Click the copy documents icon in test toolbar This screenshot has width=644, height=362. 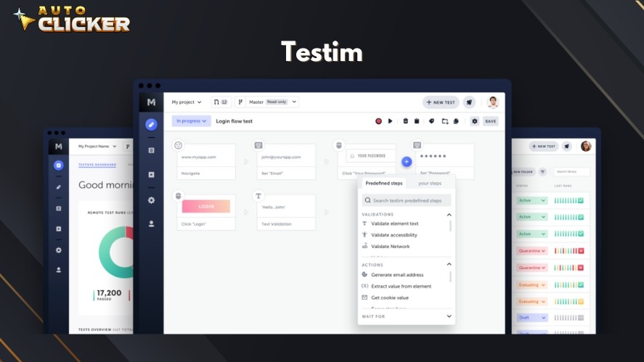[x=456, y=121]
